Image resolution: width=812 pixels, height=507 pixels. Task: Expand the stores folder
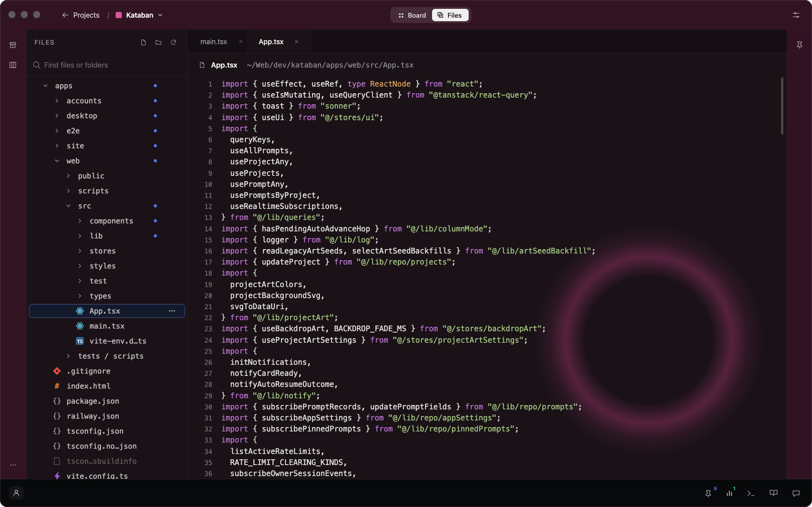tap(80, 251)
